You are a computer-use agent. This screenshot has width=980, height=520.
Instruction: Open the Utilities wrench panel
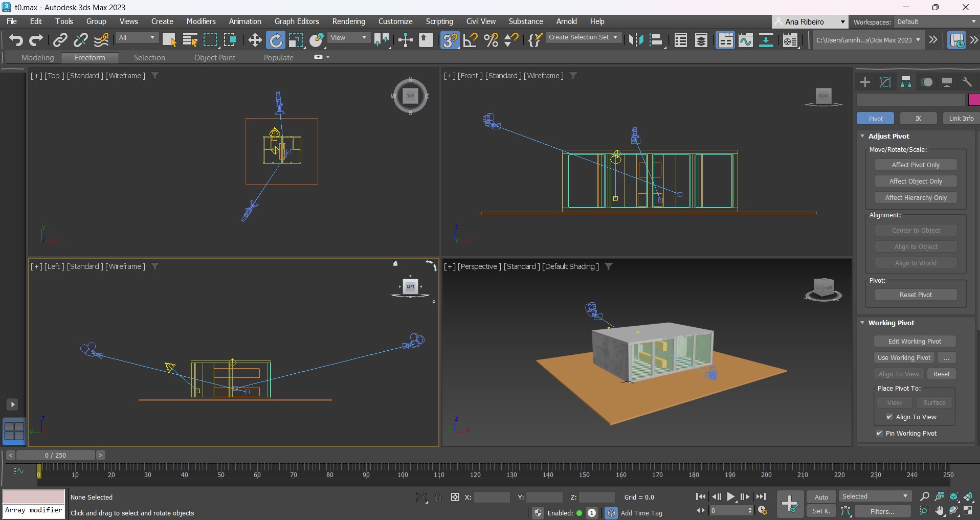point(967,82)
